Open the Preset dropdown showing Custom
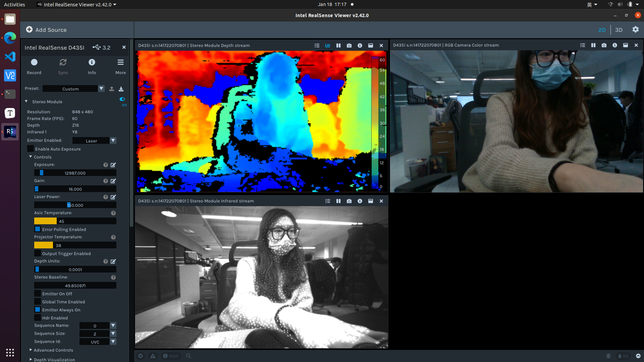This screenshot has height=362, width=644. pos(101,88)
